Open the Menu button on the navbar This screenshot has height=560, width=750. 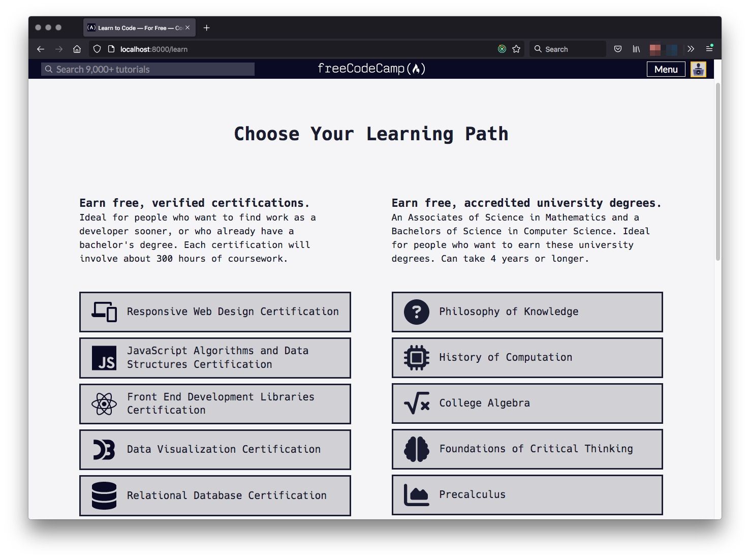tap(666, 69)
